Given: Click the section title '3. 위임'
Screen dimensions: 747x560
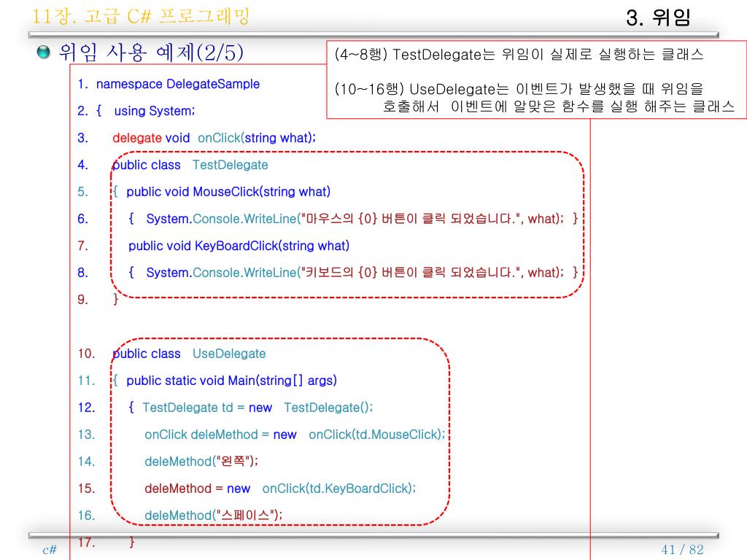Looking at the screenshot, I should click(658, 17).
